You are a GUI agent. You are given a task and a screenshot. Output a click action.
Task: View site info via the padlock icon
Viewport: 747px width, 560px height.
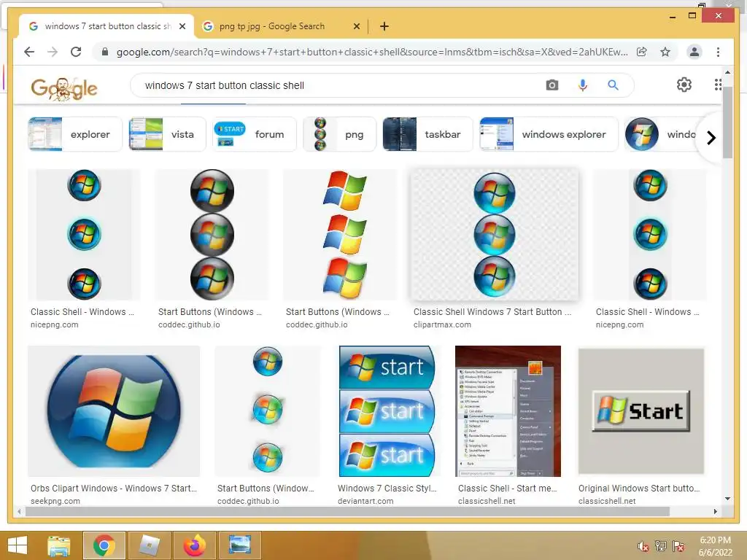click(105, 52)
